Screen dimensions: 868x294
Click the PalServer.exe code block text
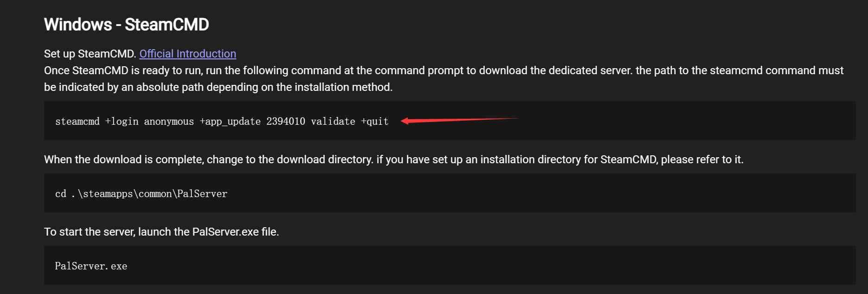[x=91, y=266]
